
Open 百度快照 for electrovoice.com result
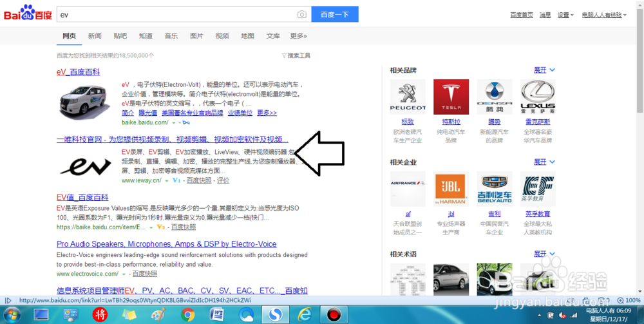(x=144, y=274)
